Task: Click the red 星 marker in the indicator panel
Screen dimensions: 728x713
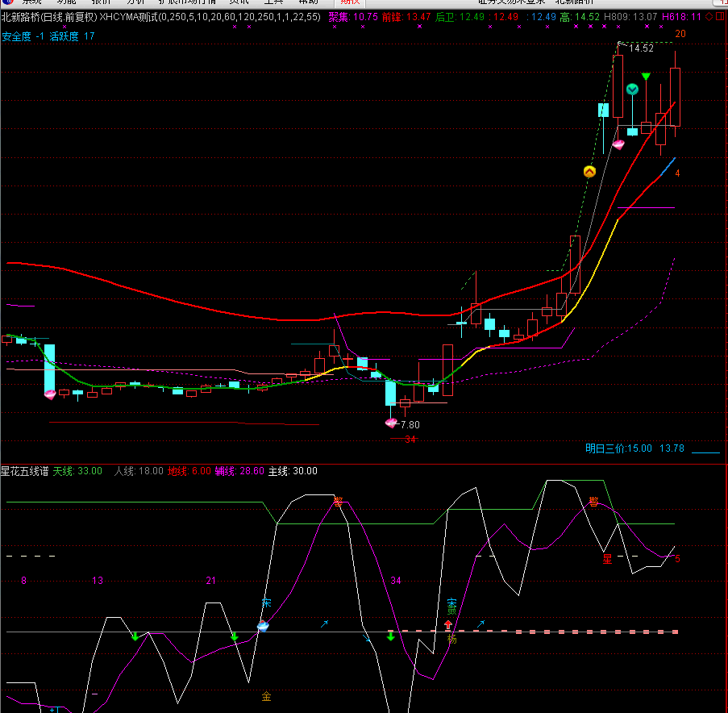Action: (607, 559)
